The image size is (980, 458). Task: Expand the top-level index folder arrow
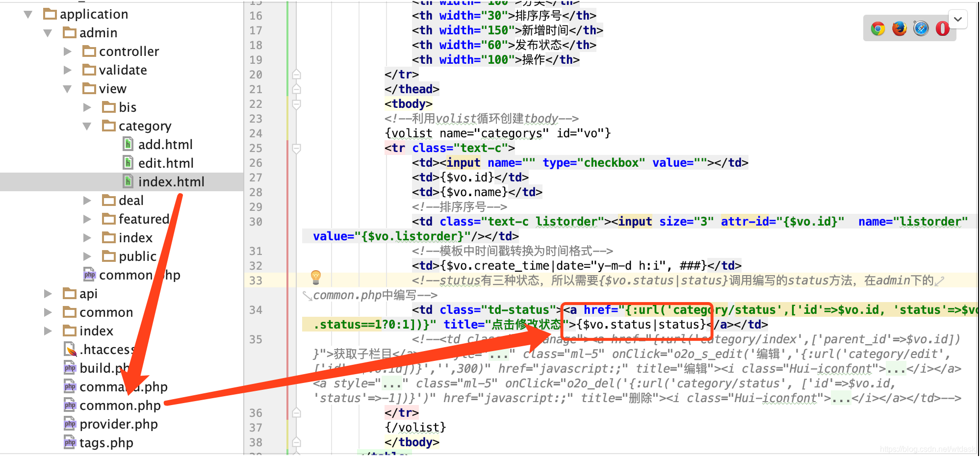tap(48, 331)
